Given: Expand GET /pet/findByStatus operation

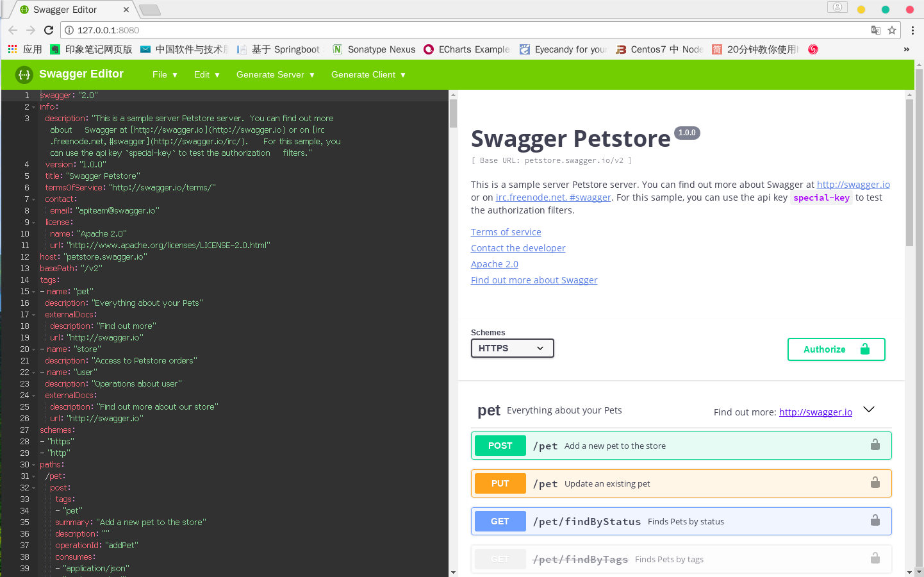Looking at the screenshot, I should pyautogui.click(x=681, y=521).
